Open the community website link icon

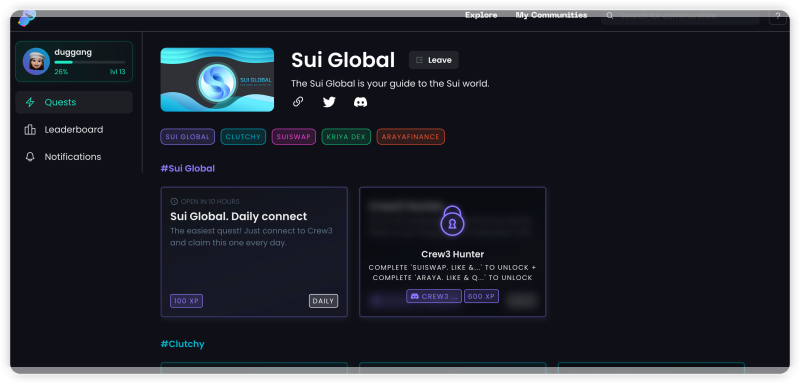coord(298,102)
